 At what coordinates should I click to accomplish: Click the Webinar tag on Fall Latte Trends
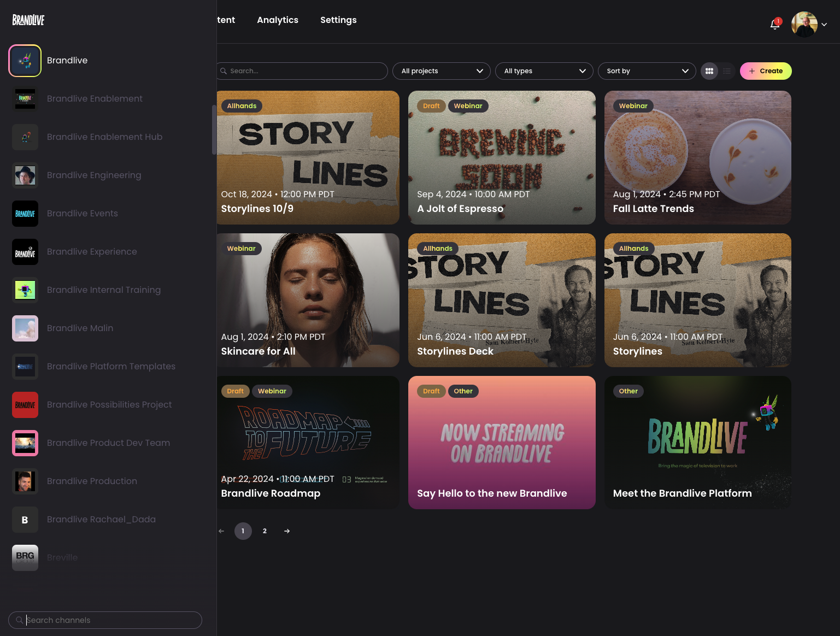coord(633,106)
